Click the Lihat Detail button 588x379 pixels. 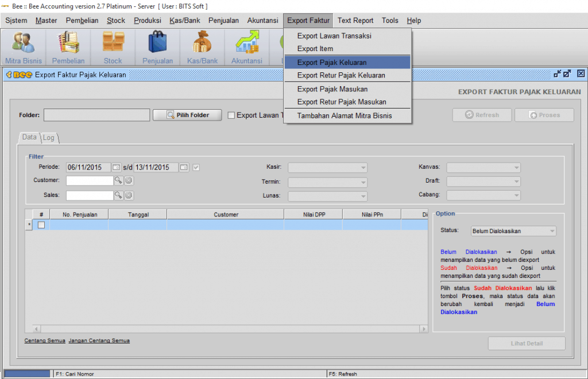tap(527, 343)
